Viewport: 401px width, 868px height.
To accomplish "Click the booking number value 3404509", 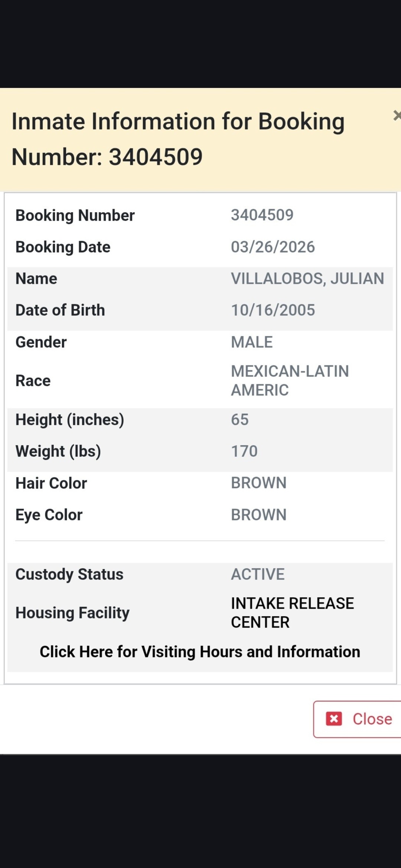I will tap(262, 215).
